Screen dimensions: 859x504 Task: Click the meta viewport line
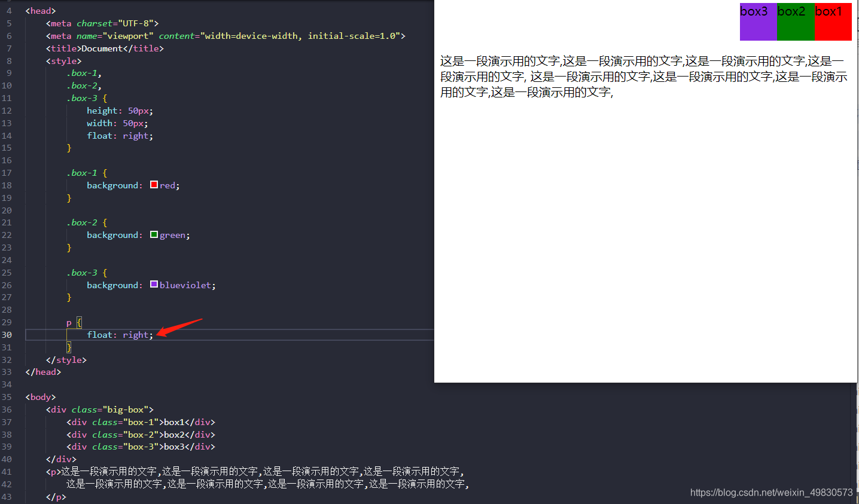pos(226,36)
